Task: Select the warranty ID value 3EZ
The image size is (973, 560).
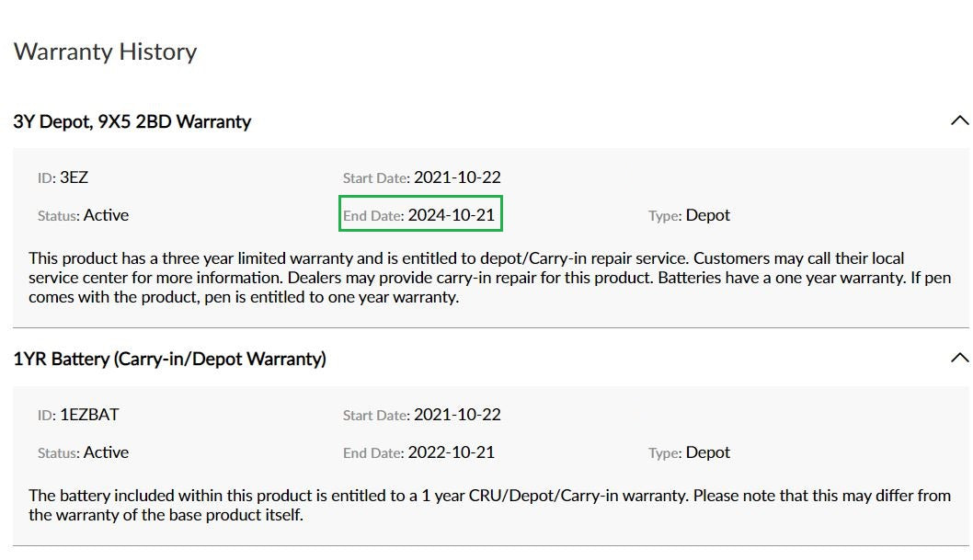Action: point(74,177)
